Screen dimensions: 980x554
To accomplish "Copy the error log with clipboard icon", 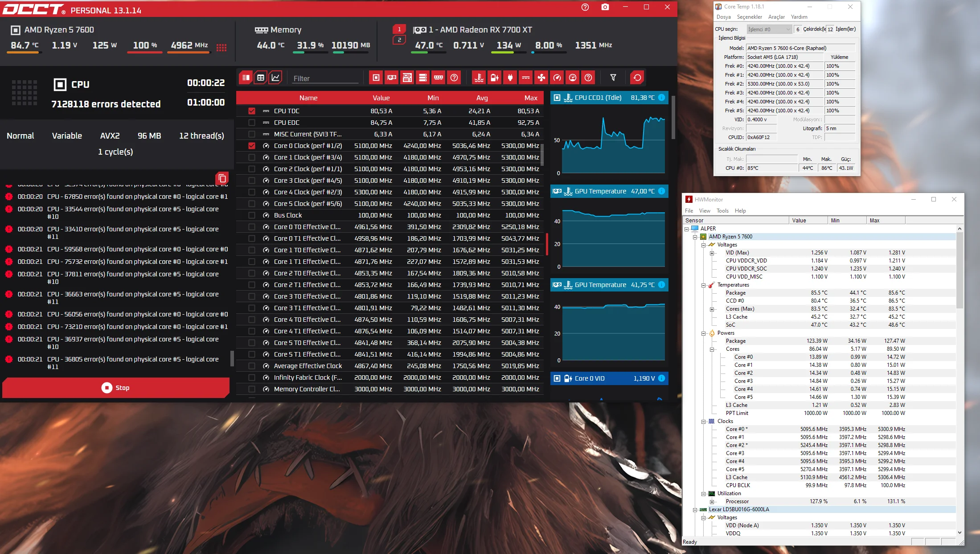I will (x=222, y=178).
